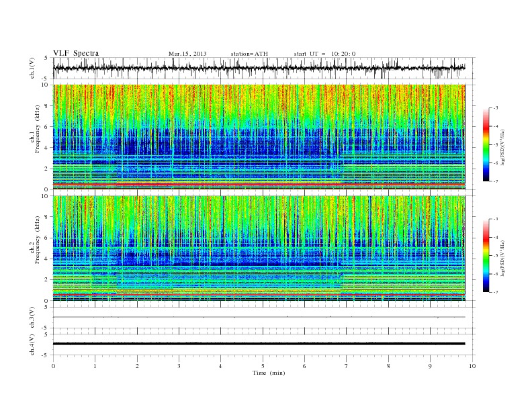Click the thick black ch.4 voltage trace
This screenshot has height=411, width=532.
259,344
